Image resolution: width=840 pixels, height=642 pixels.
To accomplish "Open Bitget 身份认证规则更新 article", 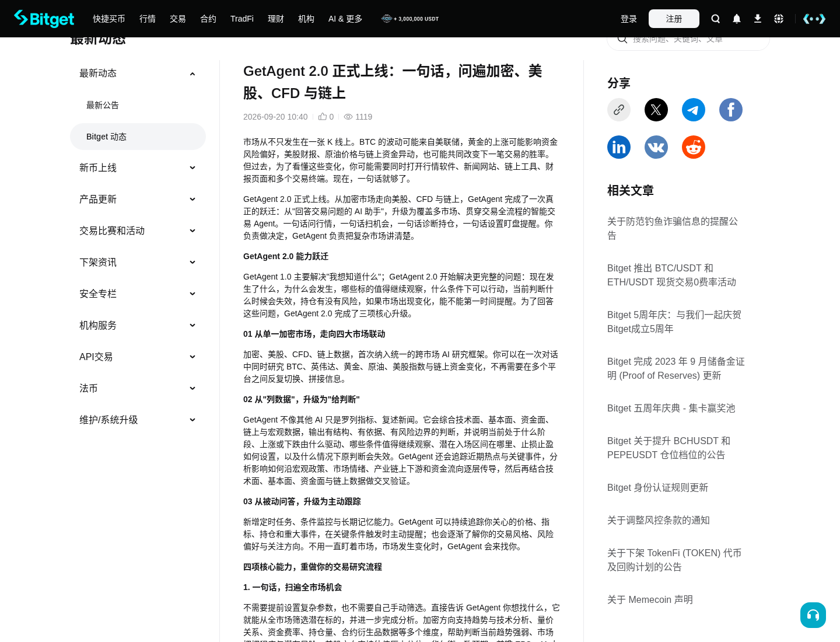I will pos(657,487).
